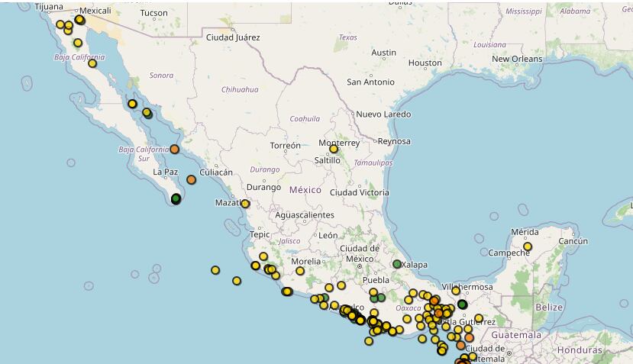The image size is (633, 364).
Task: Select the Coahuila state label
Action: pyautogui.click(x=305, y=118)
